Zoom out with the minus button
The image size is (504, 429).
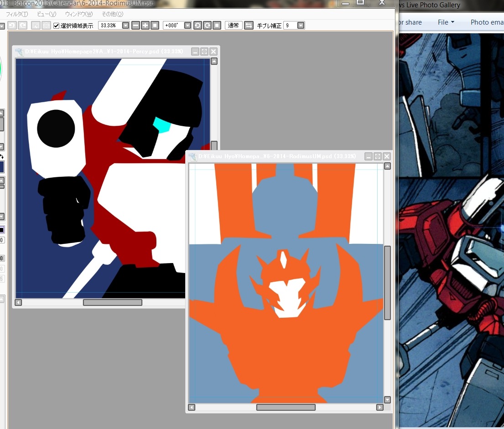[135, 26]
